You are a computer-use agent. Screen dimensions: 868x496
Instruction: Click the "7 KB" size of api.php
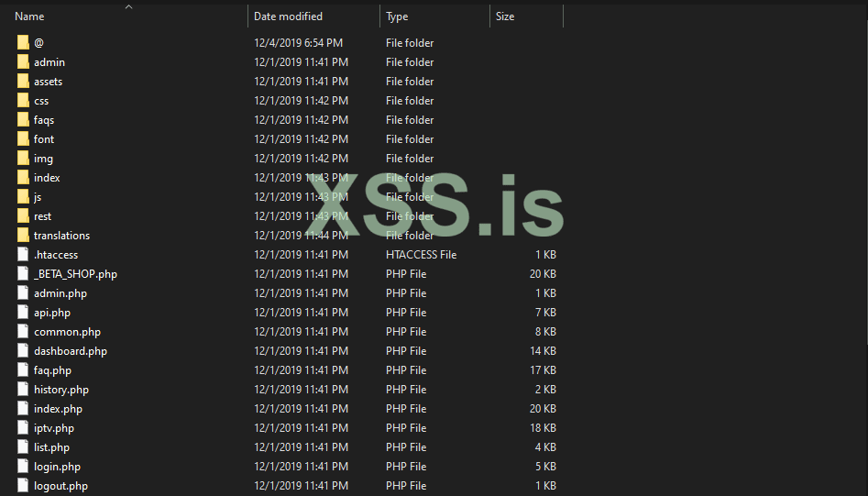click(x=545, y=313)
